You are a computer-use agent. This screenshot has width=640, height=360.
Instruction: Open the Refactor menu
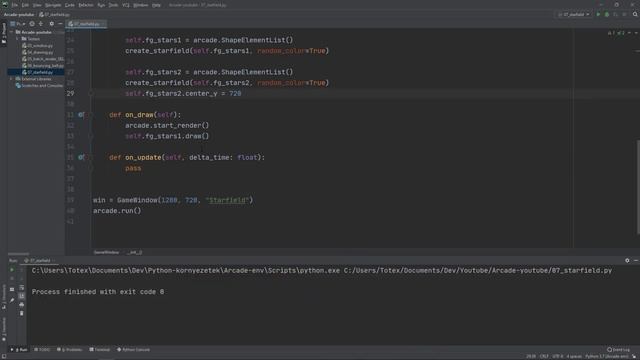pyautogui.click(x=86, y=5)
